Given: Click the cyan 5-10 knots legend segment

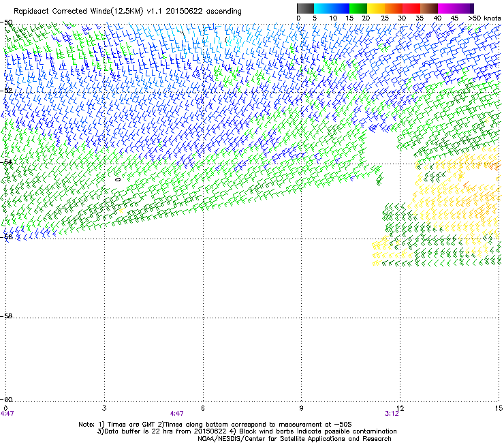Looking at the screenshot, I should click(323, 8).
